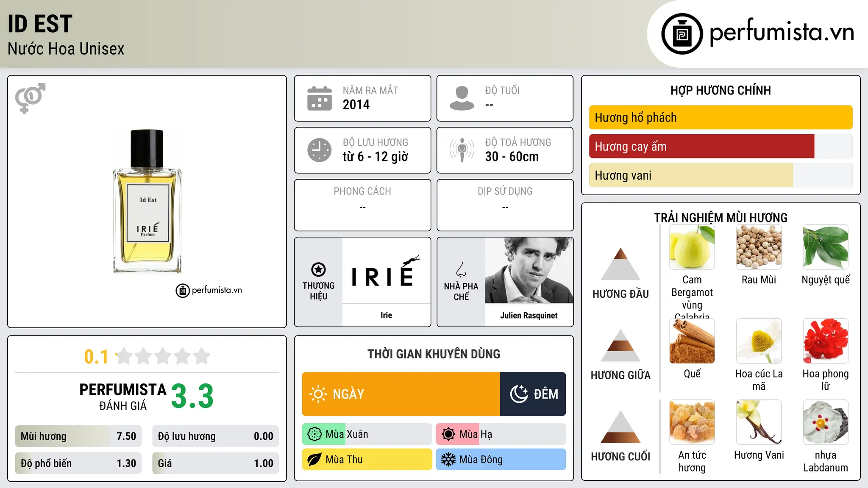Click the perfumista.vn bottle logo icon

[682, 34]
